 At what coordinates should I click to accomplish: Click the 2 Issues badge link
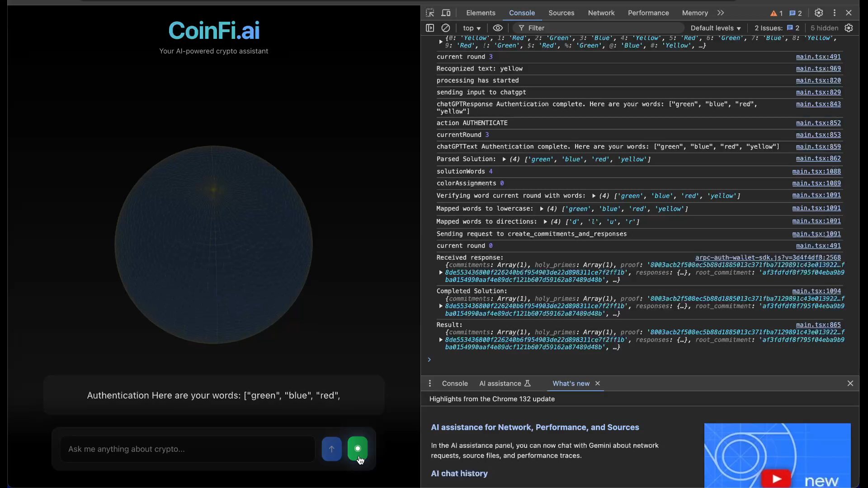[777, 28]
